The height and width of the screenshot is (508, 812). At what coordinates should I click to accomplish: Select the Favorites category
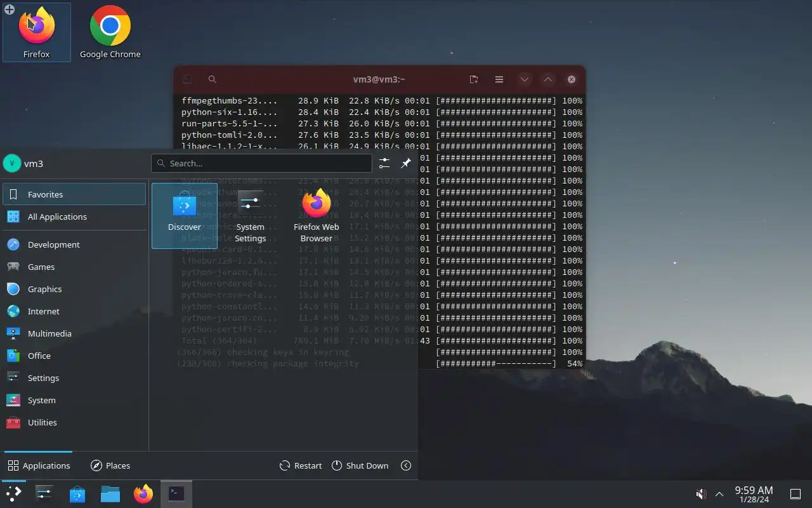tap(74, 194)
